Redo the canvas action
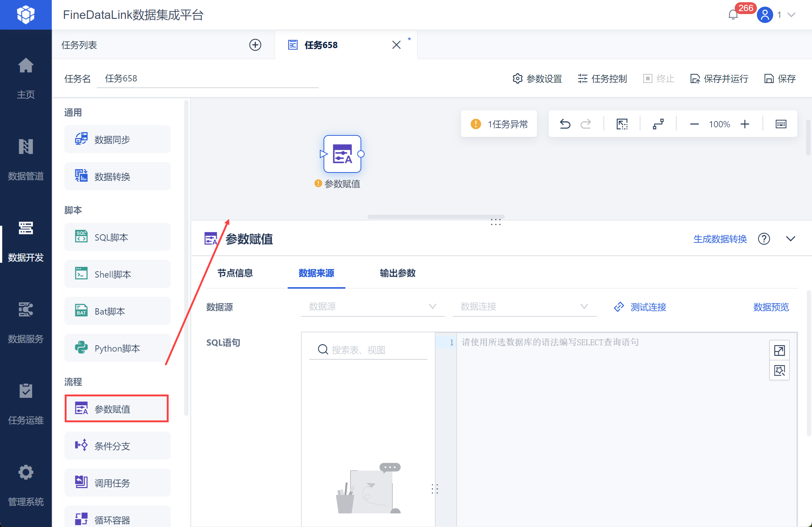 pyautogui.click(x=586, y=124)
